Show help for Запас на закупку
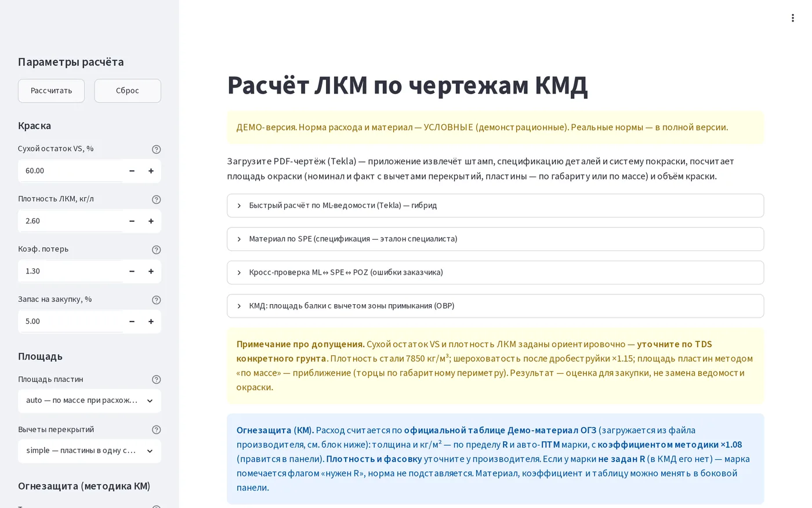This screenshot has width=812, height=508. point(156,300)
